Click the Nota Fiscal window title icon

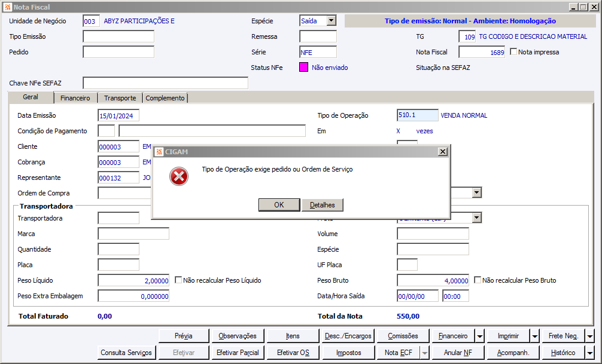(x=8, y=7)
